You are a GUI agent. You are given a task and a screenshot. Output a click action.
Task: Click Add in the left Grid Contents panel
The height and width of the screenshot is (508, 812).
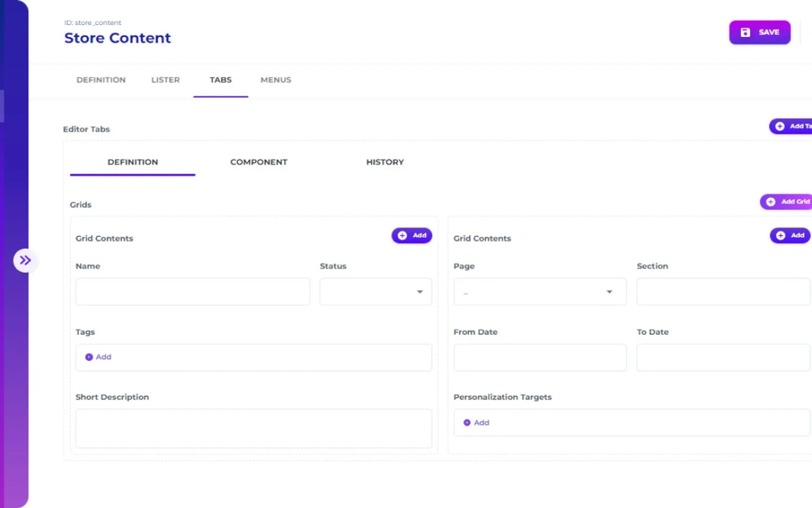click(412, 235)
